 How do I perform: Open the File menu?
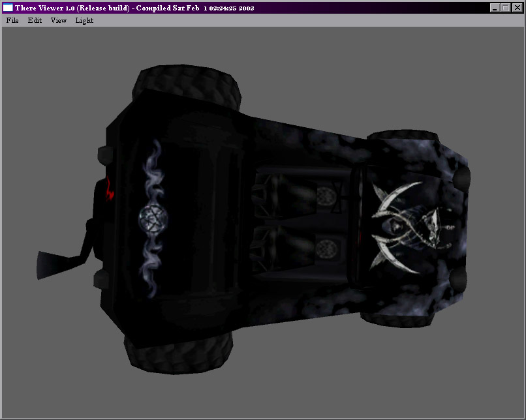tap(12, 20)
